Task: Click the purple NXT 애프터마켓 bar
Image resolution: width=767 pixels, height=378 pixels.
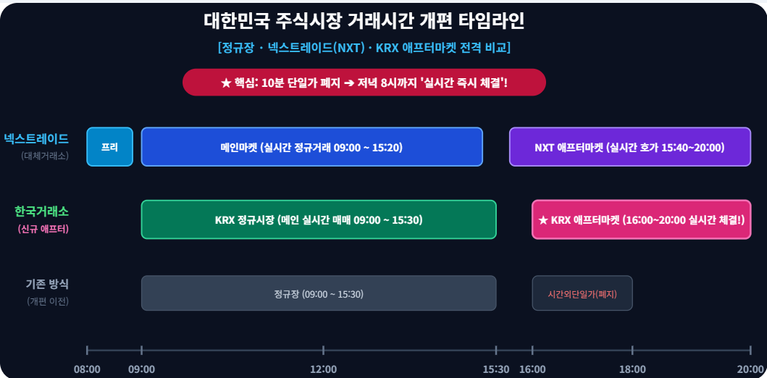Action: (630, 147)
